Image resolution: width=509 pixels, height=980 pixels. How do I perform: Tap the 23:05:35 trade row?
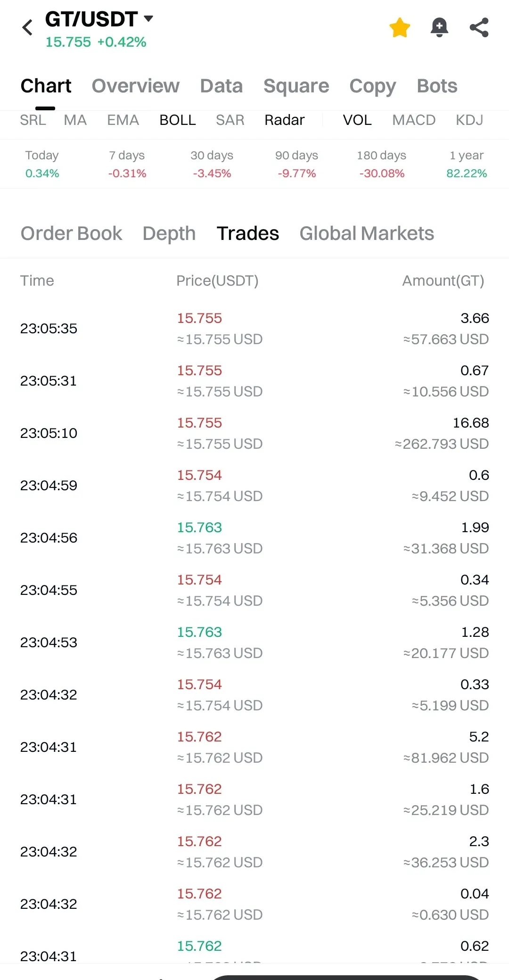pos(254,329)
